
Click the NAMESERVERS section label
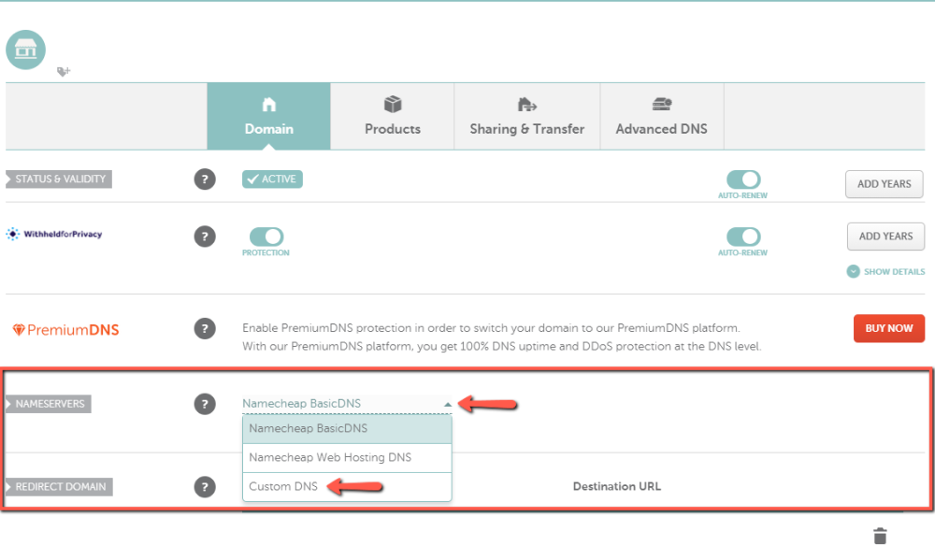click(x=49, y=404)
